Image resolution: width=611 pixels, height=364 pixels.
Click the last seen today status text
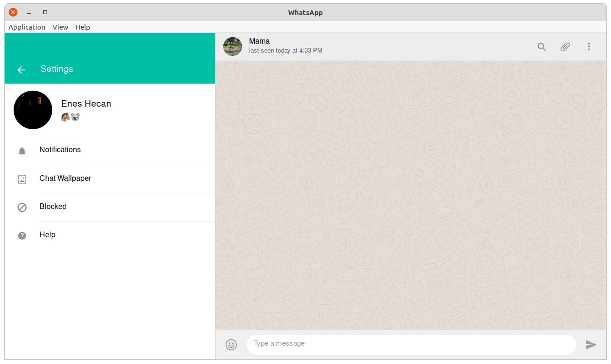click(286, 50)
